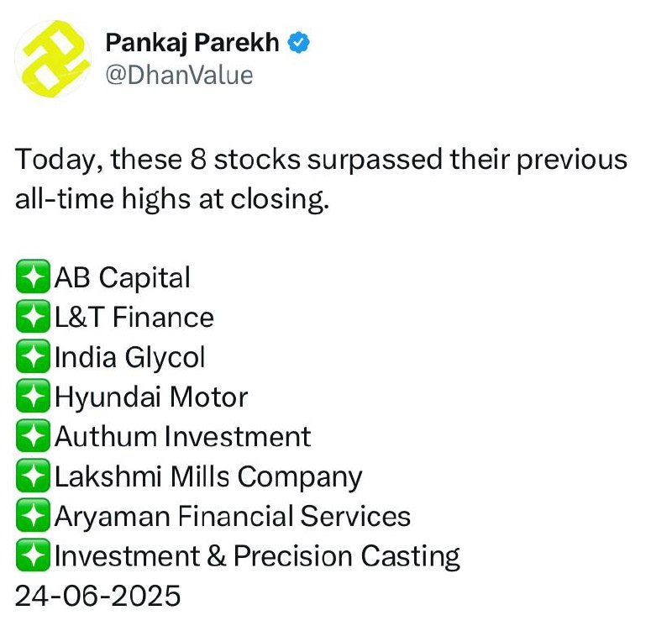The width and height of the screenshot is (672, 626).
Task: Open Pankaj Parekh's yellow profile avatar
Action: pos(53,59)
